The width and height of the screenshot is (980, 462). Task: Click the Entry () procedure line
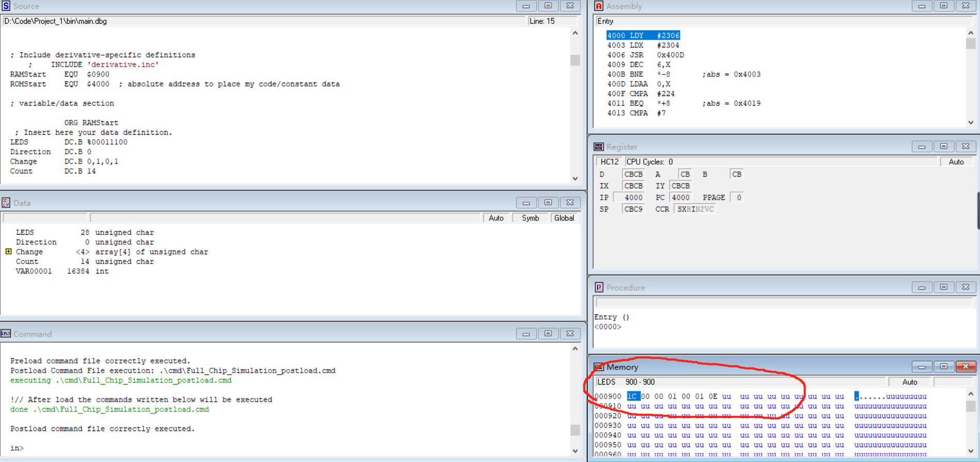(611, 317)
